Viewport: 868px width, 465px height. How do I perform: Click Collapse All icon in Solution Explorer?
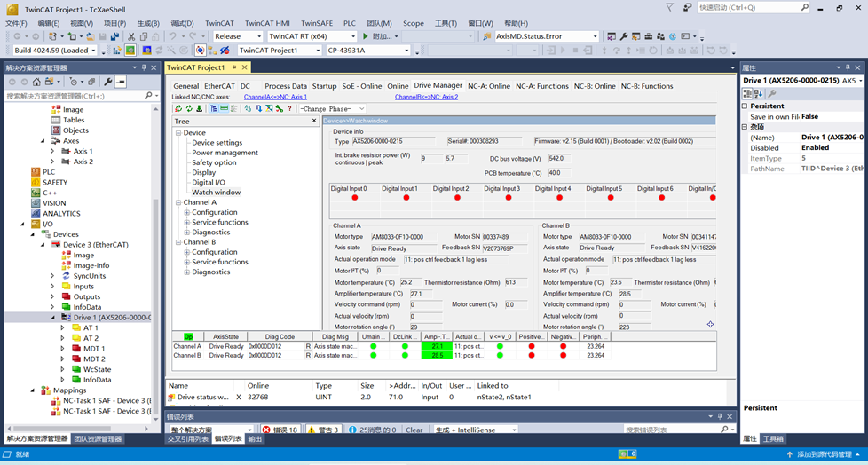(x=92, y=82)
